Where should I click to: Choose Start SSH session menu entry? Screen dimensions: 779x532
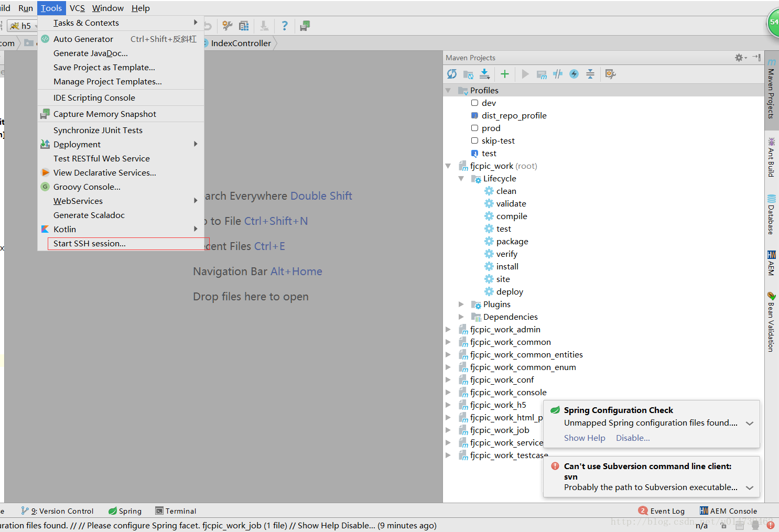[x=121, y=243]
